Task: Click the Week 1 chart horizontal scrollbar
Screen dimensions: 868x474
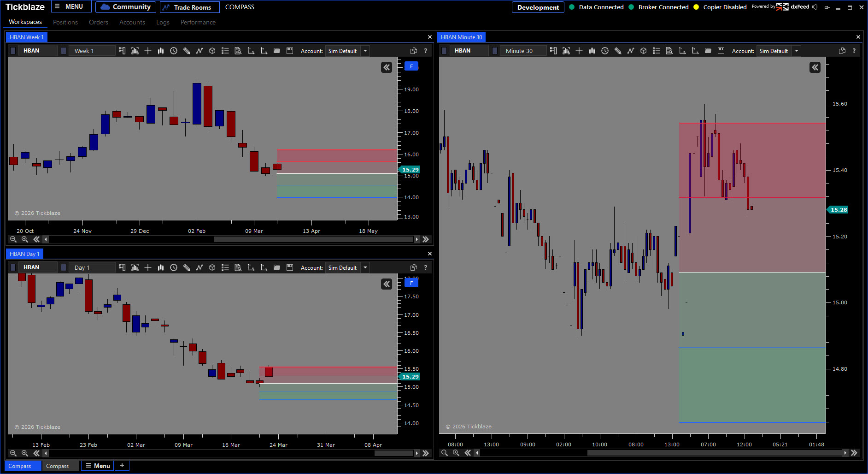Action: coord(313,239)
